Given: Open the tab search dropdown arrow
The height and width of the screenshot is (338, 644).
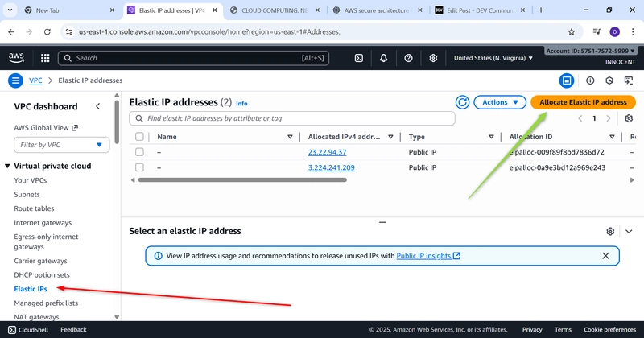Looking at the screenshot, I should (x=10, y=10).
